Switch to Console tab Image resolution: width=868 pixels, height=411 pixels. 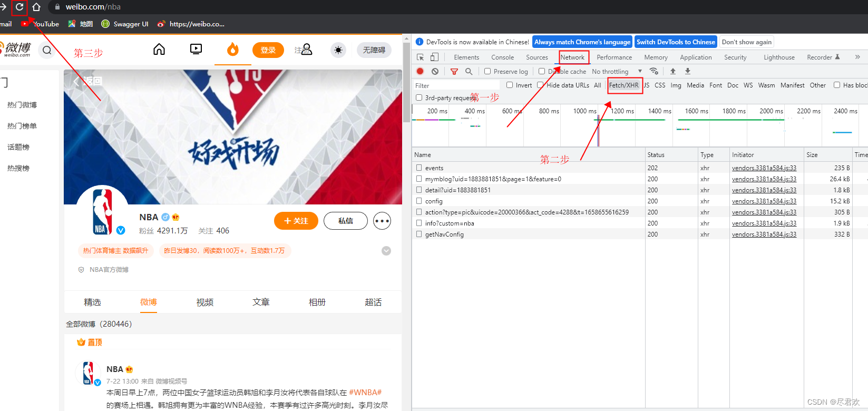[x=503, y=57]
